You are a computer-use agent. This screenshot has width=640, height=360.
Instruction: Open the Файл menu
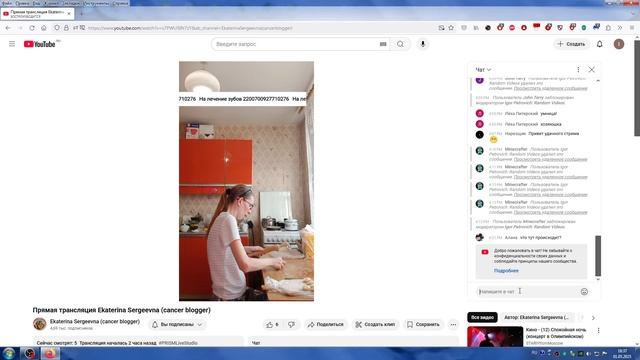pos(7,3)
